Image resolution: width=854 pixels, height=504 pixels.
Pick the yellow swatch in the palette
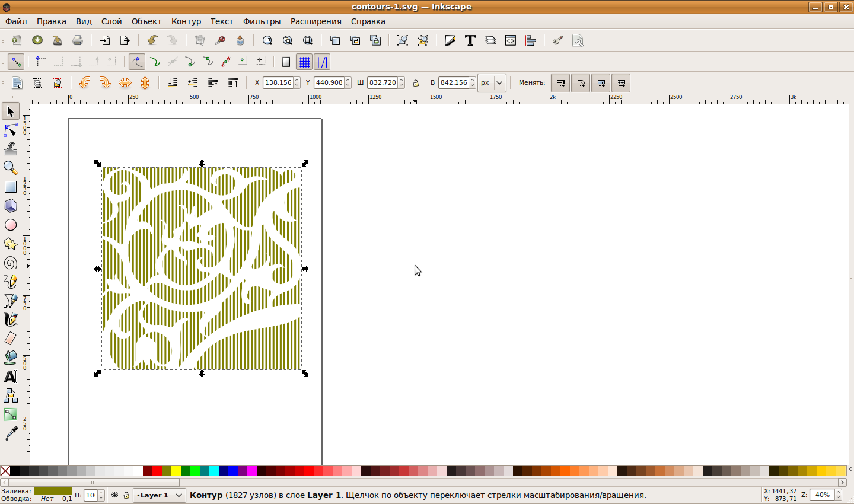176,471
